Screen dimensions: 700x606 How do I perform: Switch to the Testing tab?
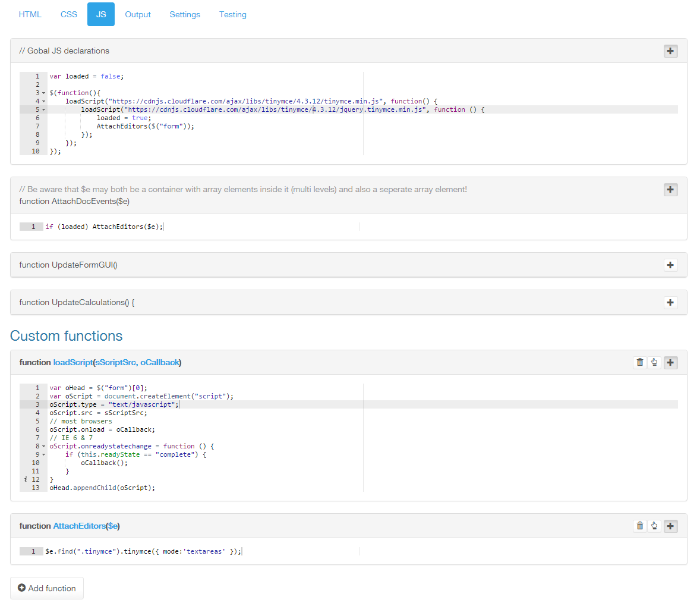[232, 14]
